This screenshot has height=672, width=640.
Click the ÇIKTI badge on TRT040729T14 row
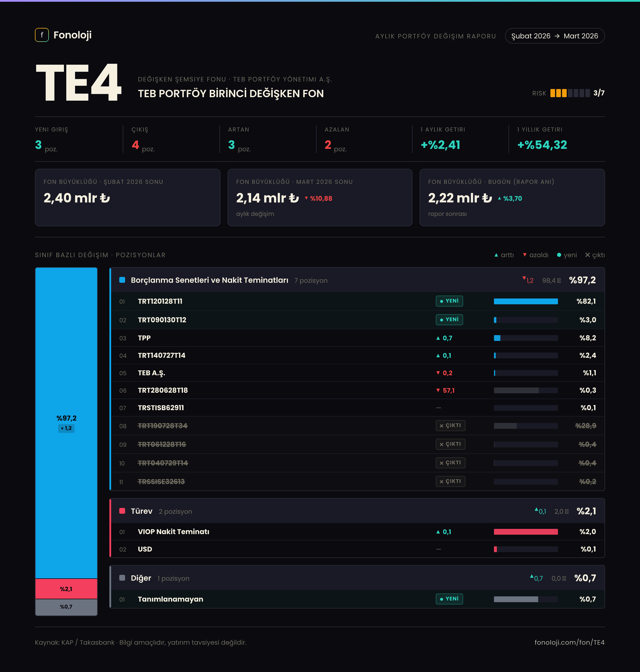pyautogui.click(x=450, y=463)
